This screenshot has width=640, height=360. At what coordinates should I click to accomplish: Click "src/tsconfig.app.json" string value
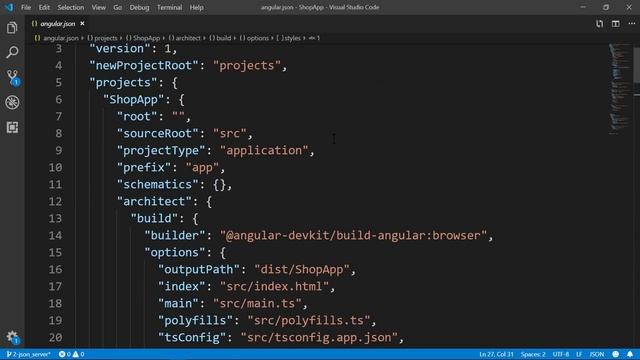coord(319,338)
